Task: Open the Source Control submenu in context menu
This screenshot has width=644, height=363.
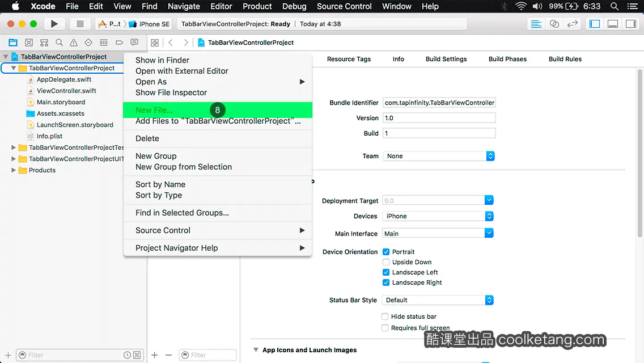Action: 218,230
